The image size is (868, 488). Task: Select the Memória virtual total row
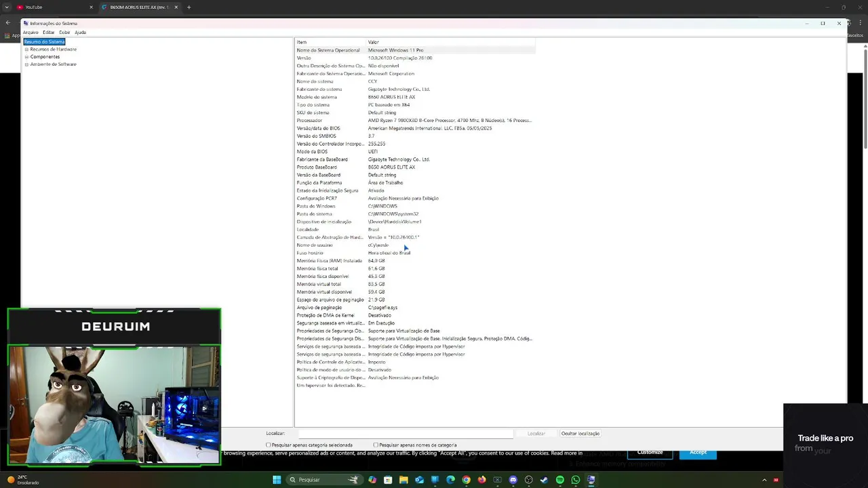[415, 284]
